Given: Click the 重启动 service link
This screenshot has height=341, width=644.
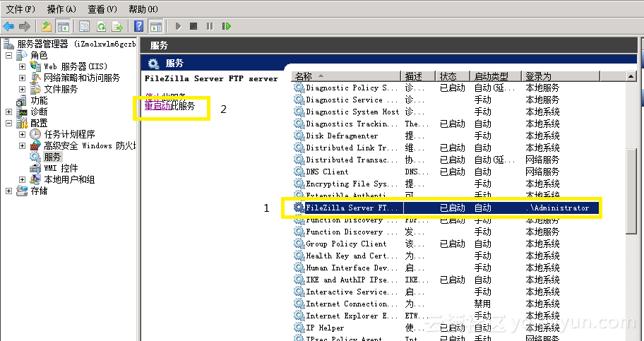Looking at the screenshot, I should tap(157, 107).
